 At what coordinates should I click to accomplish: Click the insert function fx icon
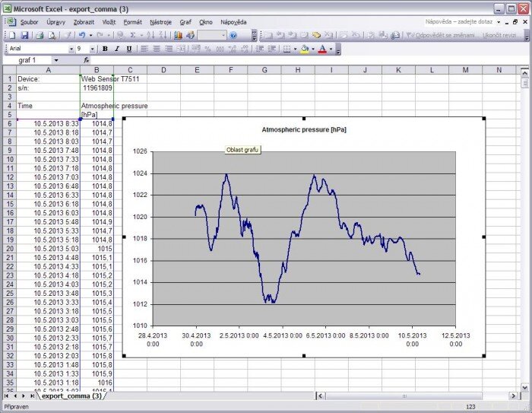pyautogui.click(x=86, y=60)
